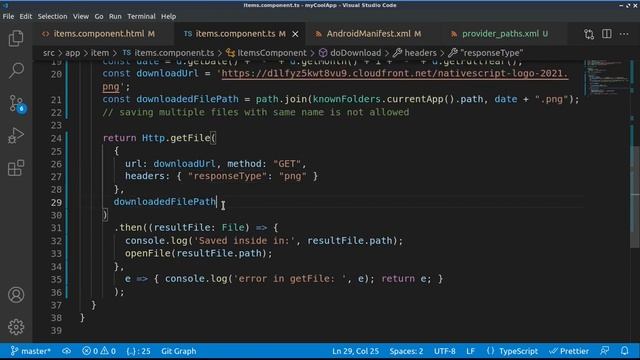Click line number 31 in the gutter

56,228
